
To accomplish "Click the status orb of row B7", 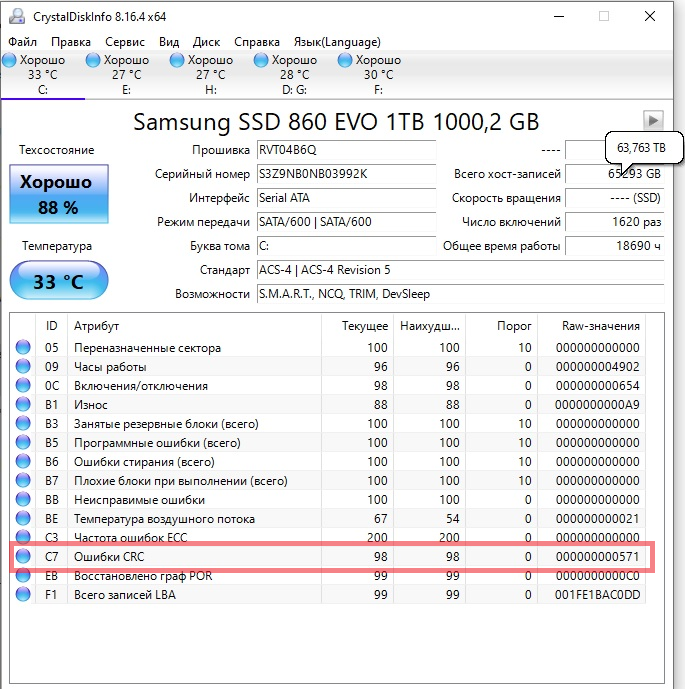I will (23, 480).
